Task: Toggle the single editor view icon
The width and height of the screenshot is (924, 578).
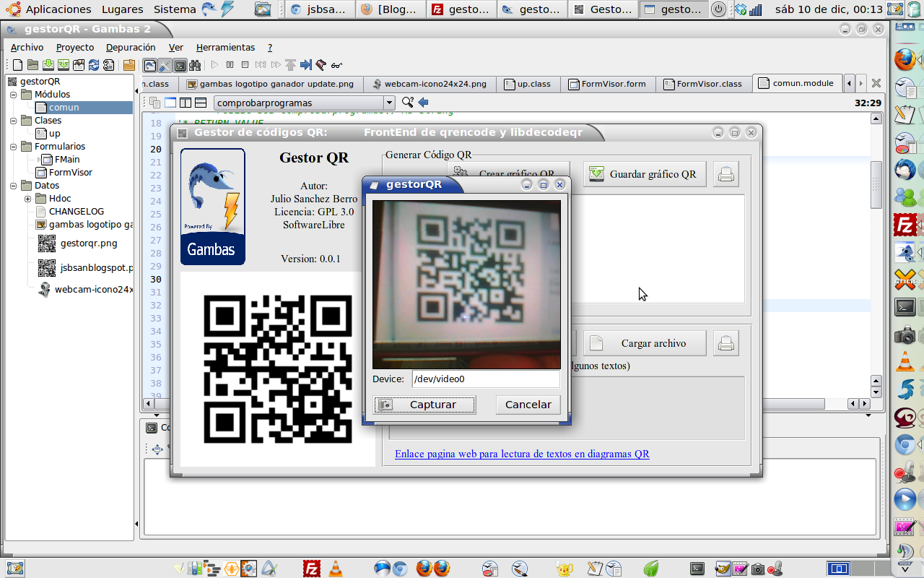Action: pos(170,103)
